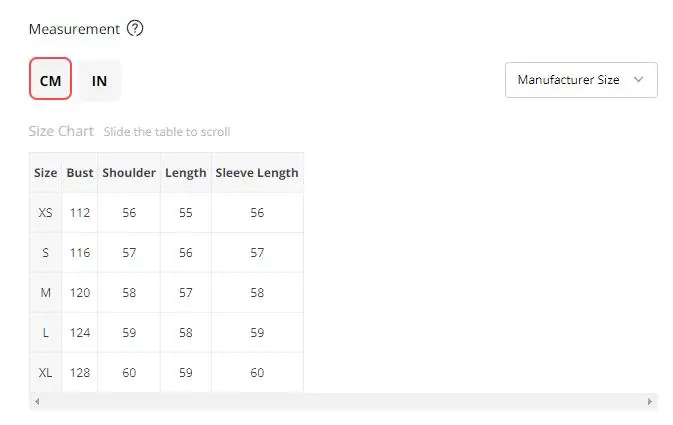Viewport: 673px width, 425px height.
Task: Click the right scroll arrow of the table
Action: click(x=649, y=401)
